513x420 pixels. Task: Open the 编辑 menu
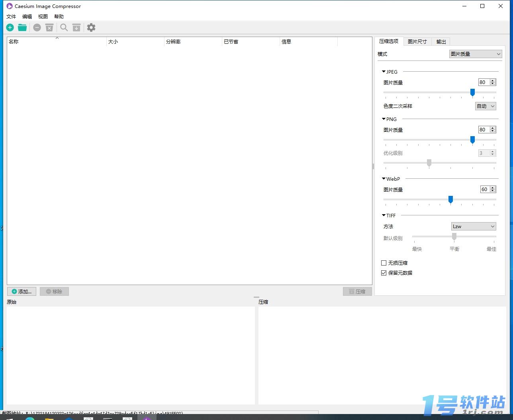coord(27,16)
